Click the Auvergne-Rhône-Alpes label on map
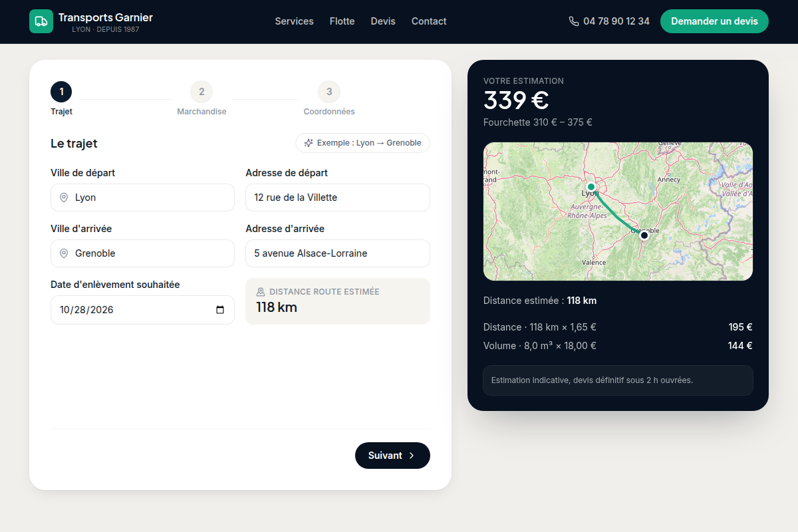Viewport: 798px width, 532px height. [589, 211]
